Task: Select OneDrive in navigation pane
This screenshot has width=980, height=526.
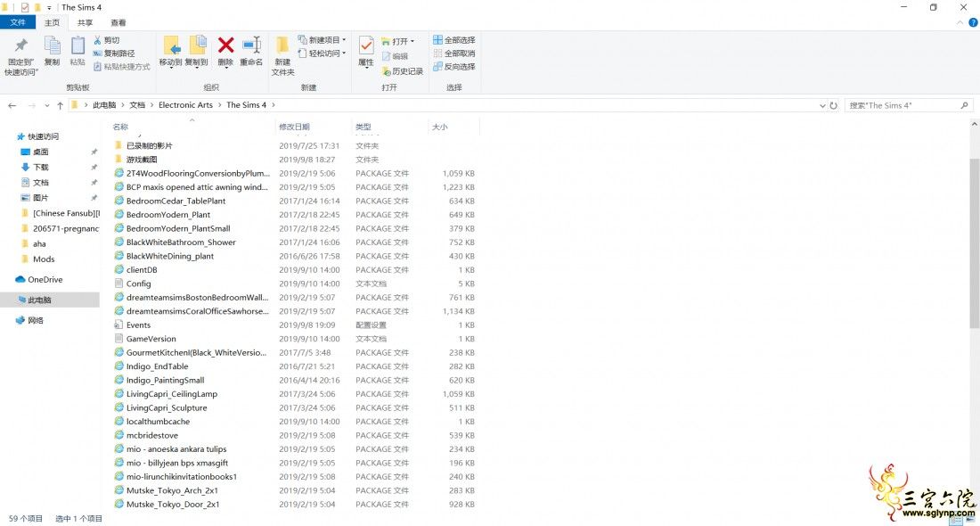Action: (45, 280)
